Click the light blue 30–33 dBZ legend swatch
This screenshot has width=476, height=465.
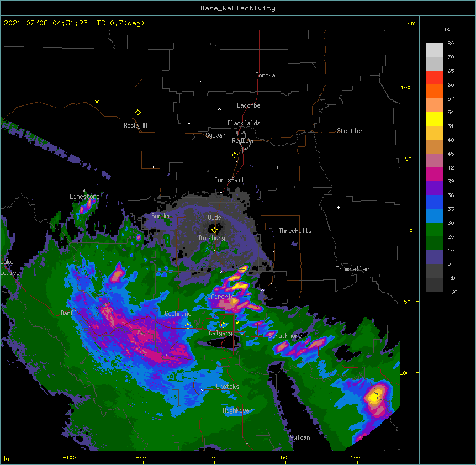(434, 216)
